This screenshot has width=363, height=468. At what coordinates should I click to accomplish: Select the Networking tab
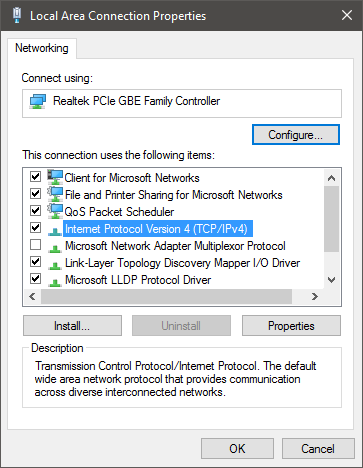point(42,48)
